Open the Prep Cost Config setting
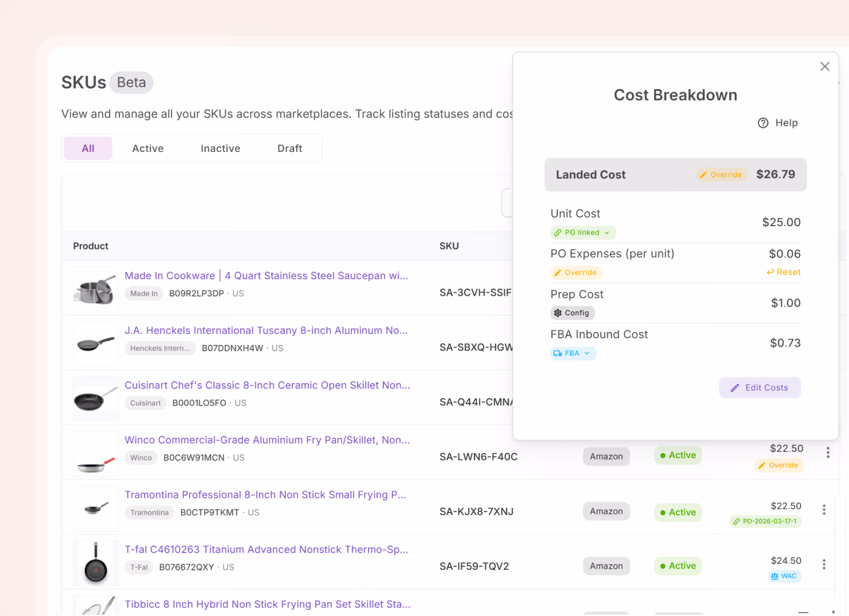This screenshot has height=616, width=849. 572,313
